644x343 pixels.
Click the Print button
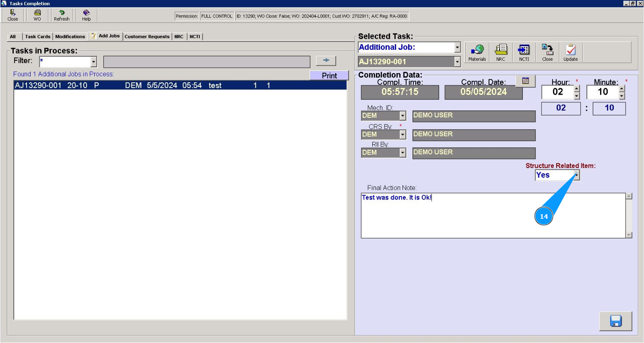[329, 76]
